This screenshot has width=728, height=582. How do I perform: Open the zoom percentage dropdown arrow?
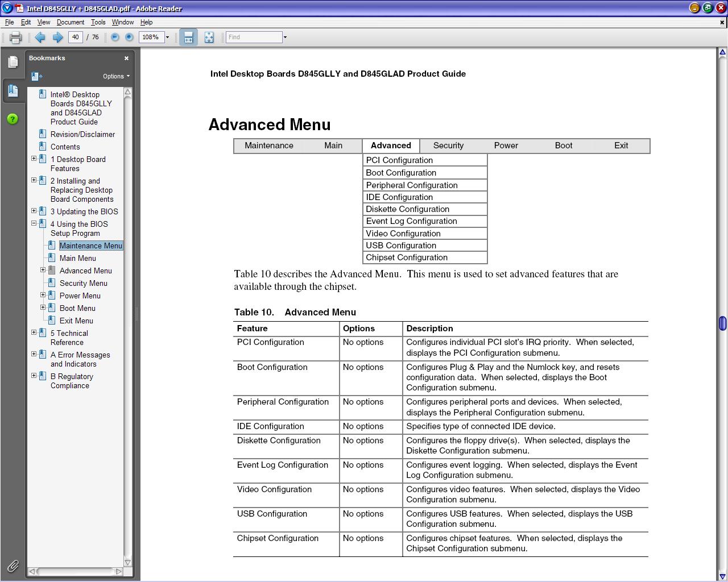pos(167,38)
